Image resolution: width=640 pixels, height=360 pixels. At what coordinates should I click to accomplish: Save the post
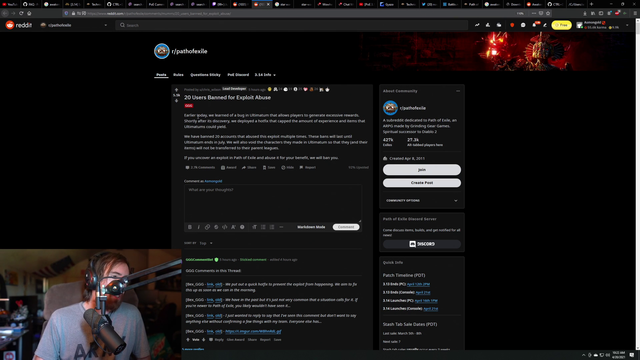click(269, 167)
